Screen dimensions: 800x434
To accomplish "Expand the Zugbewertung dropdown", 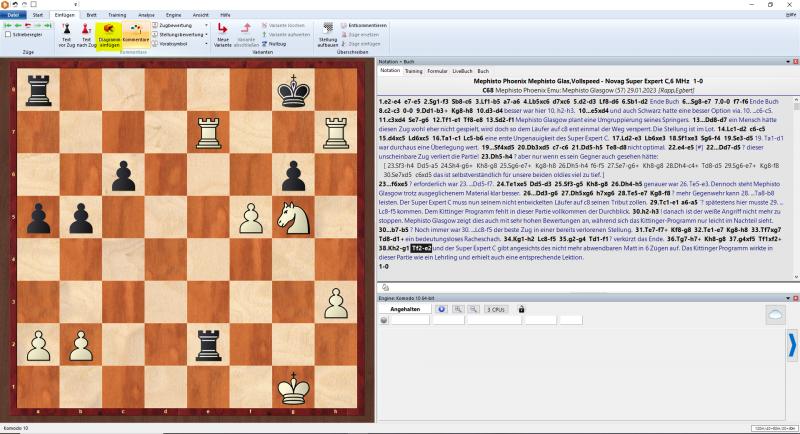I will coord(181,23).
